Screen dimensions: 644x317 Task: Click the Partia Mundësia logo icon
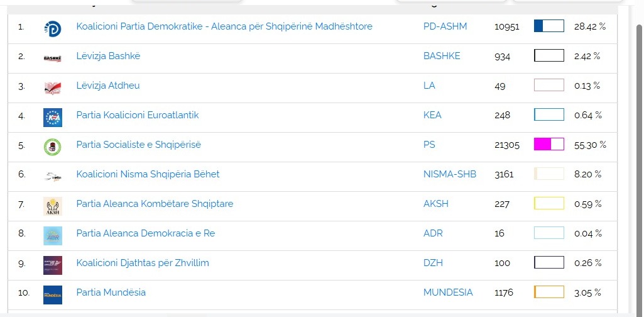(52, 294)
